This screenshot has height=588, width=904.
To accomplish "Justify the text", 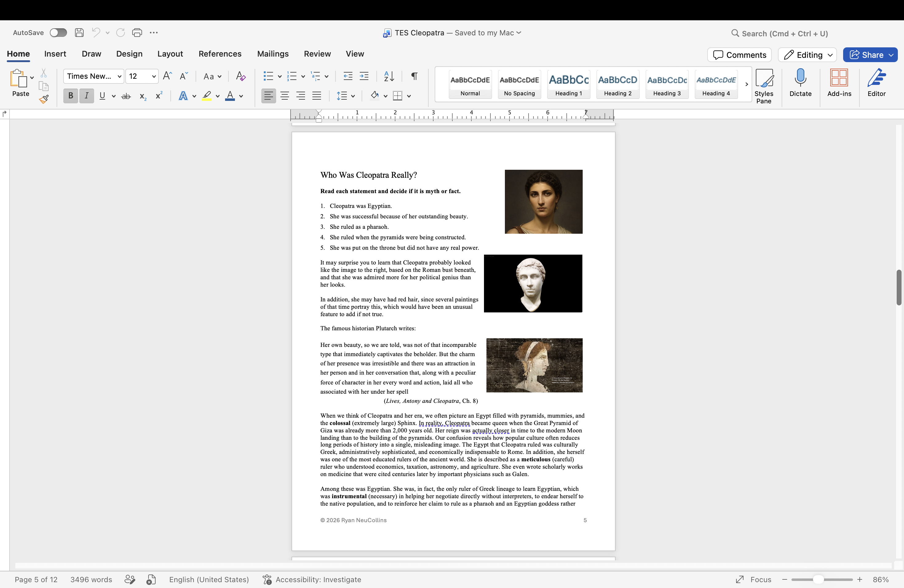I will pyautogui.click(x=316, y=96).
